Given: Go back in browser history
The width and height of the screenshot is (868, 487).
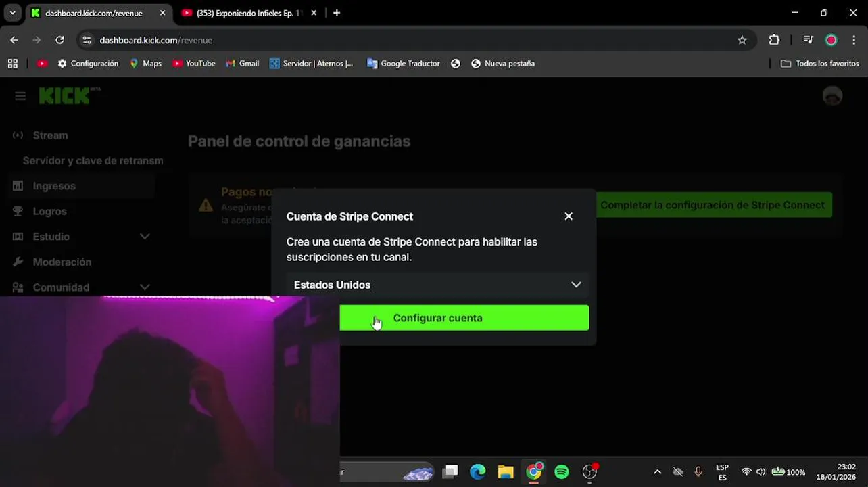Looking at the screenshot, I should 14,40.
